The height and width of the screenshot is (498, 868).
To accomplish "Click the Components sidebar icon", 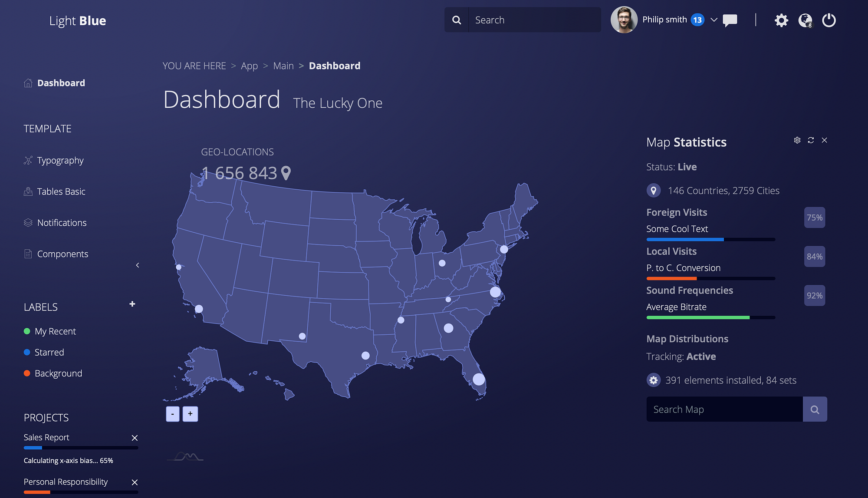I will pos(27,254).
